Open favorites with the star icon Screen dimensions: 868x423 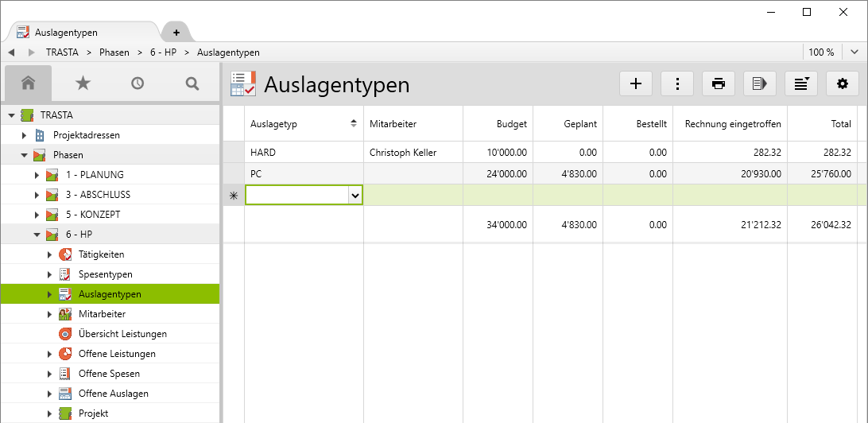click(x=83, y=83)
